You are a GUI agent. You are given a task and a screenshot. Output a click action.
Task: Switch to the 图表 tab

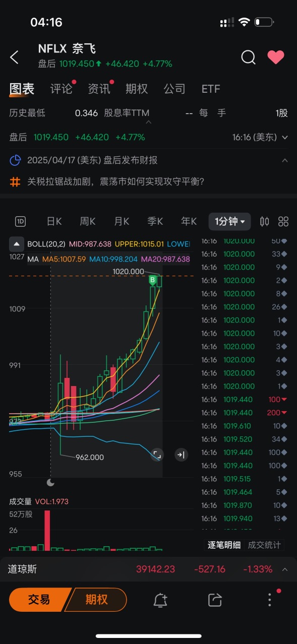click(22, 89)
